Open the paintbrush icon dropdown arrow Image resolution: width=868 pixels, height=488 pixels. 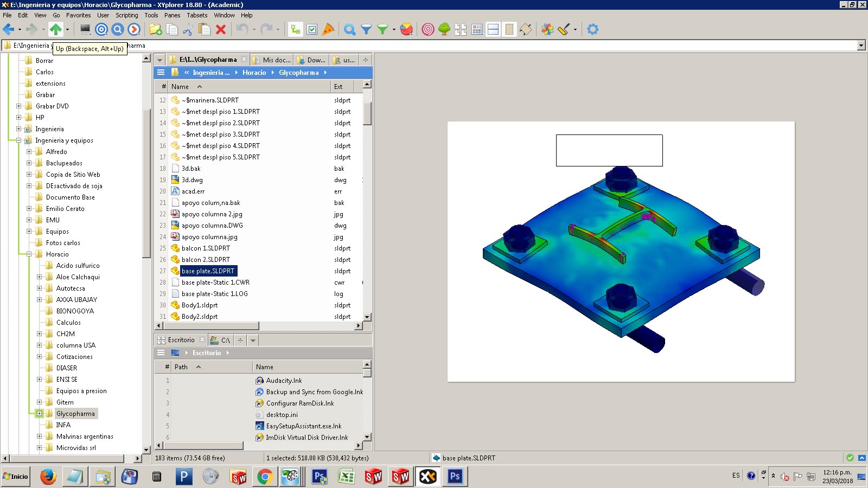tap(575, 29)
